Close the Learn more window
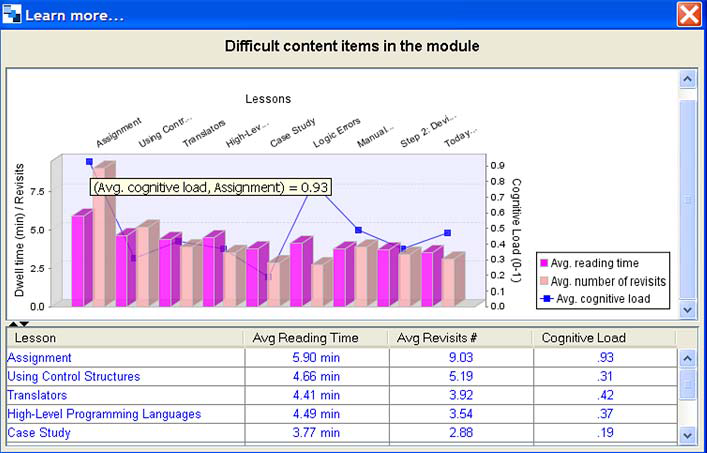Viewport: 707px width, 453px height. (x=689, y=15)
